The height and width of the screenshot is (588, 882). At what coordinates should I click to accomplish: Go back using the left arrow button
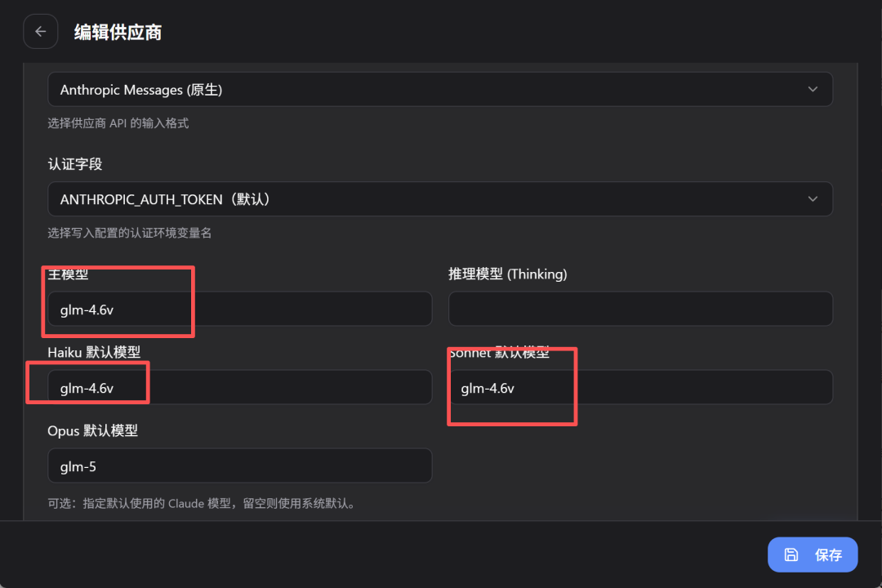41,32
